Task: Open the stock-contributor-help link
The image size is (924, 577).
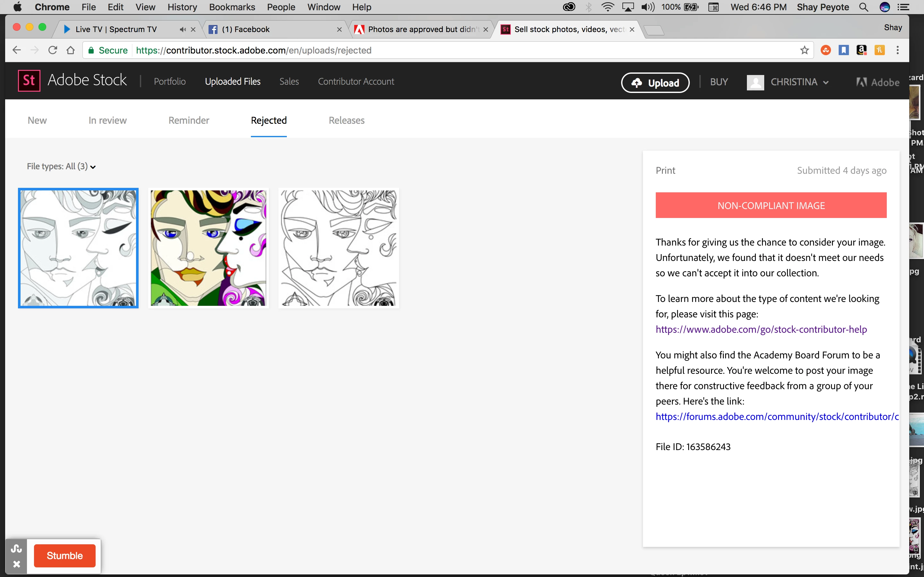Action: (x=761, y=329)
